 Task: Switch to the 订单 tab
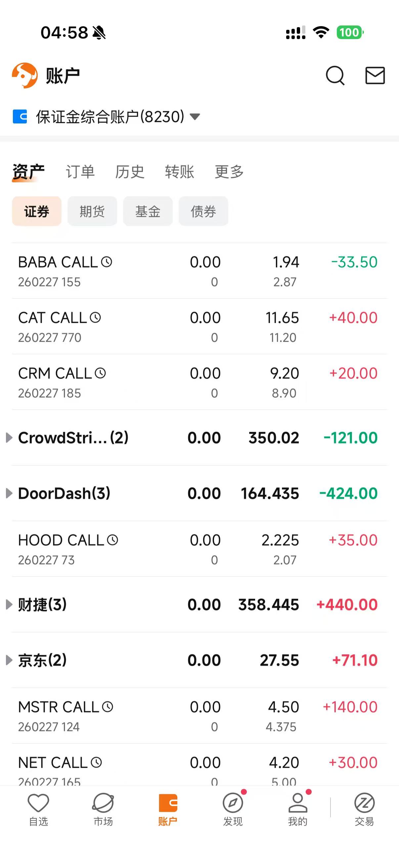(80, 172)
